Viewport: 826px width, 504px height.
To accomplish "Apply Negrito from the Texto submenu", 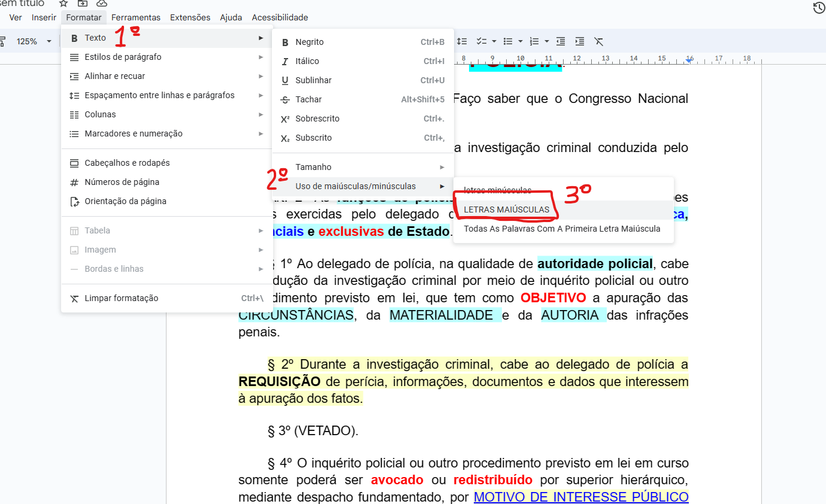I will pyautogui.click(x=363, y=42).
